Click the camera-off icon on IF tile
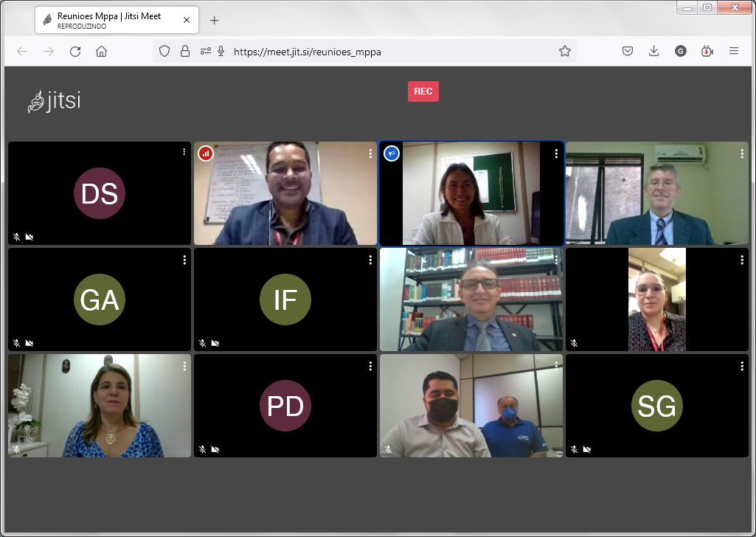756x537 pixels. 215,343
